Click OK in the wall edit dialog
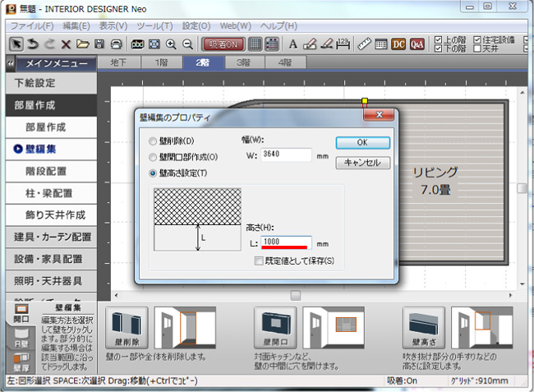The height and width of the screenshot is (392, 534). [362, 142]
